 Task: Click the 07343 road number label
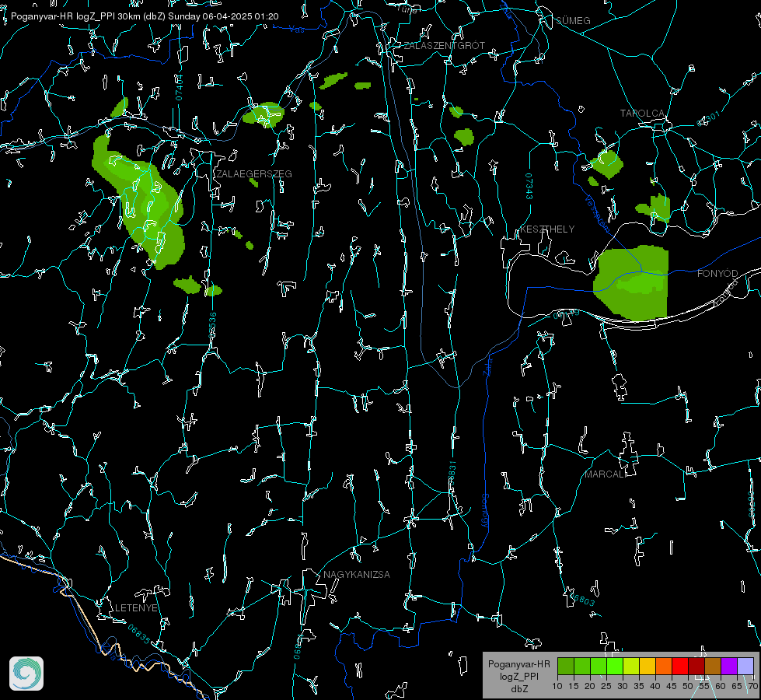529,187
